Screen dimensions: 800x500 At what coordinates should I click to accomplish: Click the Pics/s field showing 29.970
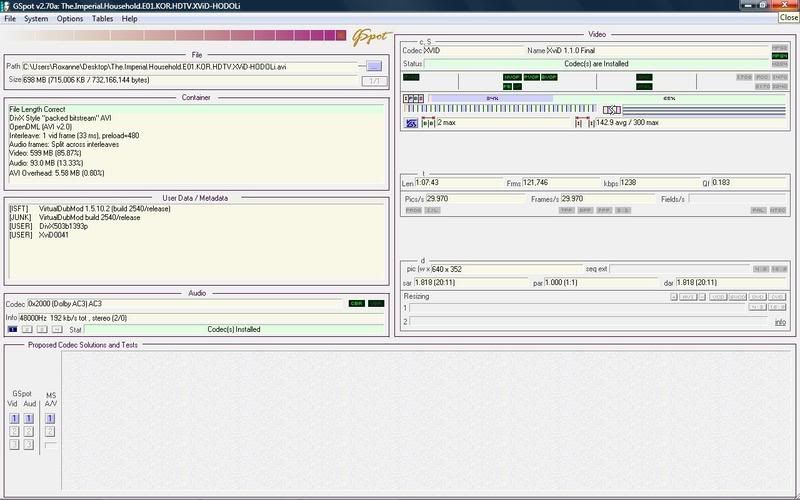click(474, 199)
